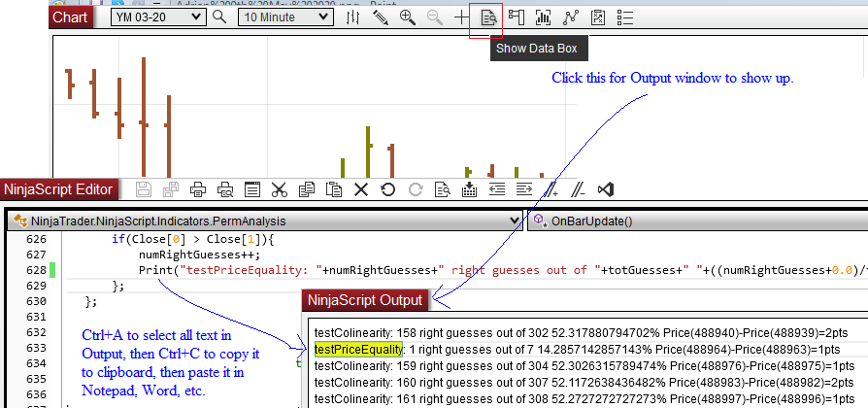This screenshot has width=868, height=408.
Task: Open the Strategies icon in Chart toolbar
Action: tap(598, 17)
